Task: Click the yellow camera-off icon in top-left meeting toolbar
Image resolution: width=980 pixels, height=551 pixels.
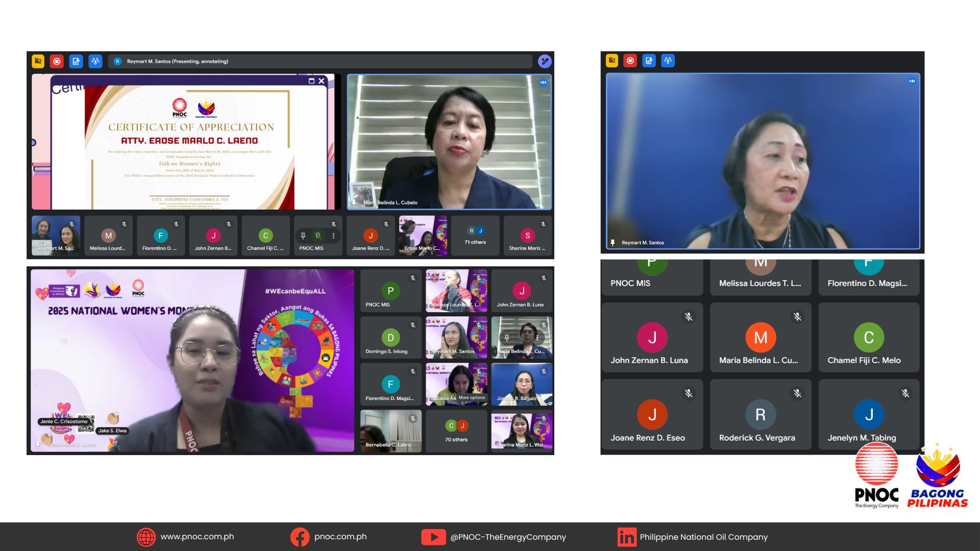Action: click(x=38, y=61)
